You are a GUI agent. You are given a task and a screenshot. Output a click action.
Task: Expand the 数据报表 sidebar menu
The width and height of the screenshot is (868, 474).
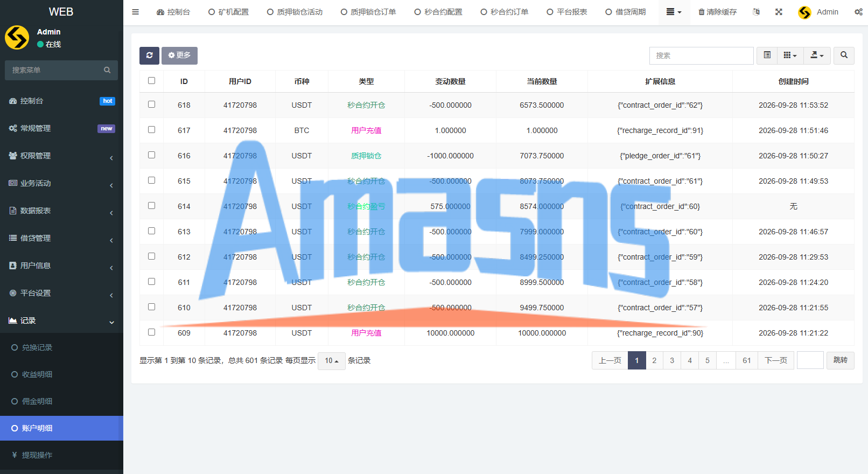pyautogui.click(x=62, y=211)
